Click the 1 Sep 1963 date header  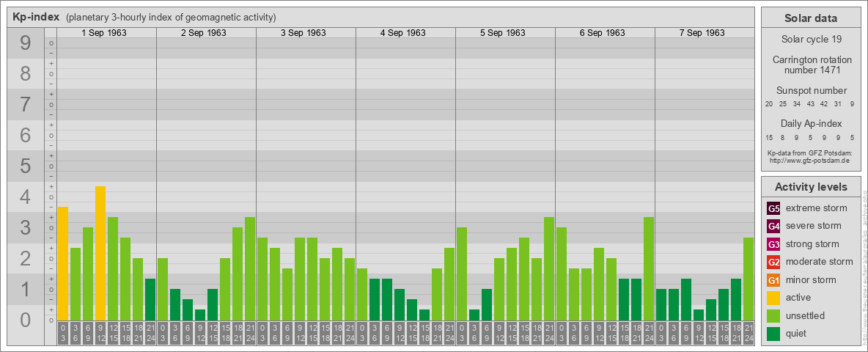coord(104,33)
